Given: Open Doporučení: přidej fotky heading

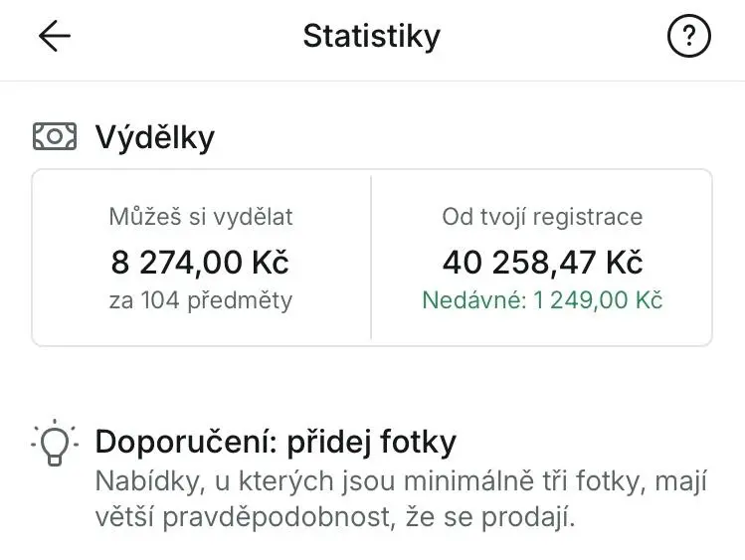Looking at the screenshot, I should (x=276, y=443).
